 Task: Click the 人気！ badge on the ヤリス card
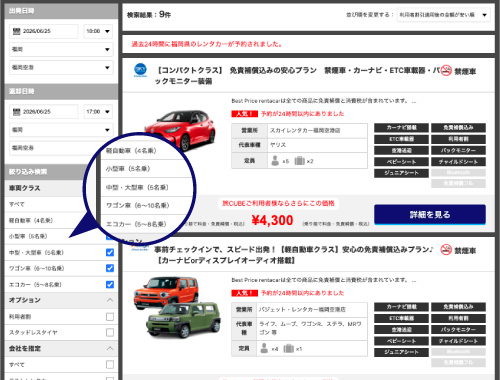(x=244, y=114)
